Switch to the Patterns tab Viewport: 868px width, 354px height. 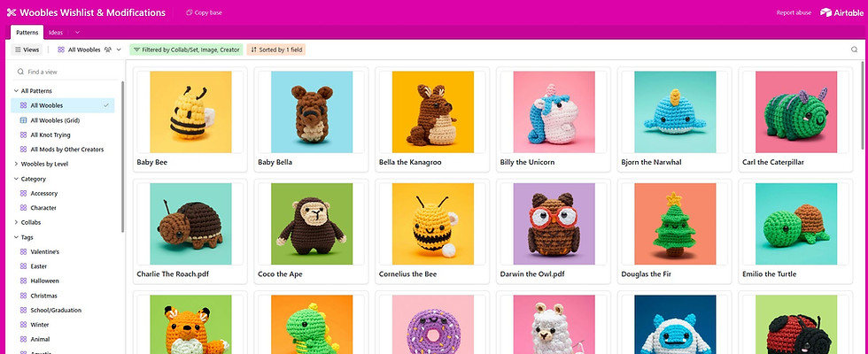[27, 33]
